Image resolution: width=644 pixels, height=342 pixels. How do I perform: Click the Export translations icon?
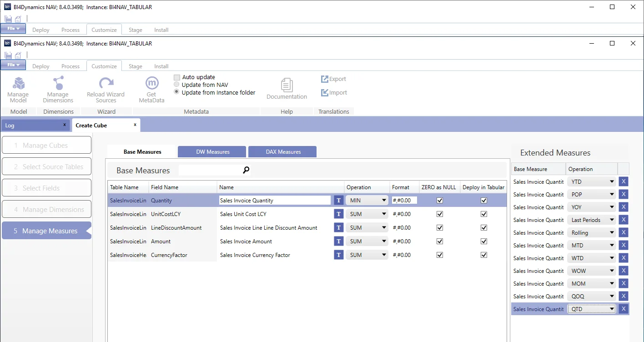pyautogui.click(x=333, y=79)
